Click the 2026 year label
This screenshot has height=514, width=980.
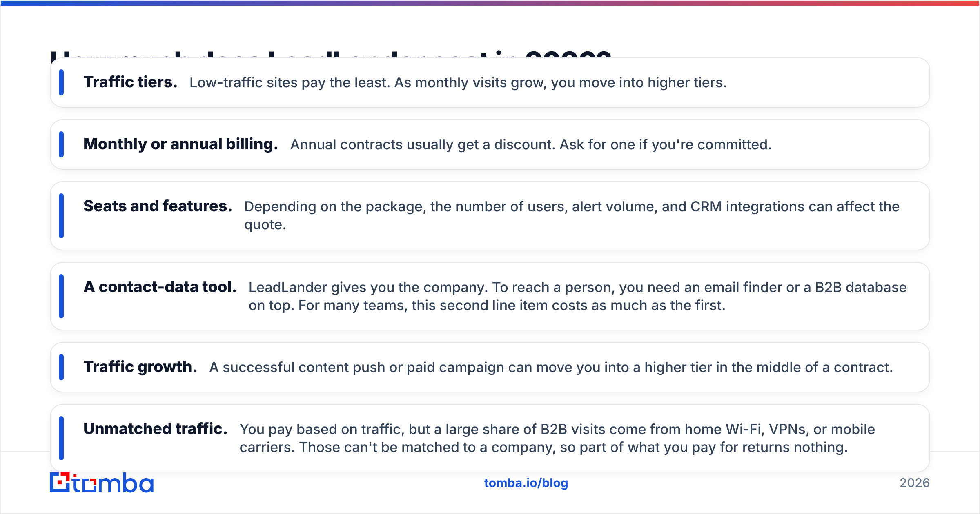click(915, 483)
